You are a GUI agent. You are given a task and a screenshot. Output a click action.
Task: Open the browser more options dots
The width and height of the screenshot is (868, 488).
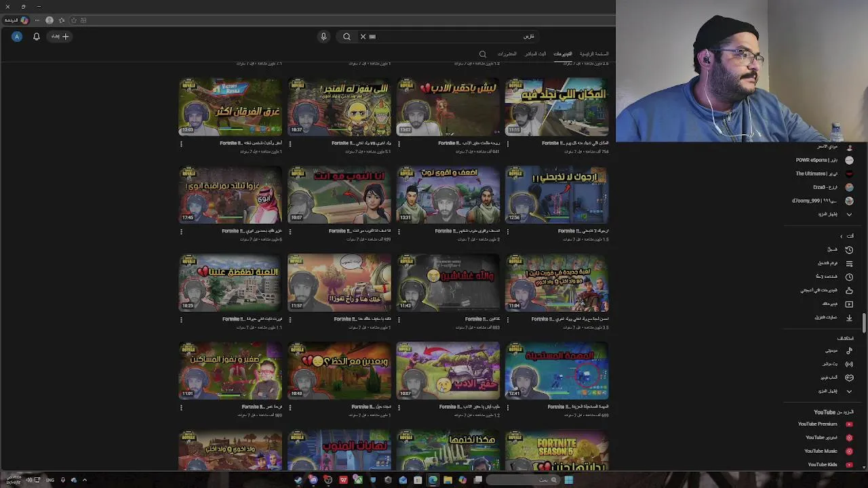pyautogui.click(x=37, y=20)
